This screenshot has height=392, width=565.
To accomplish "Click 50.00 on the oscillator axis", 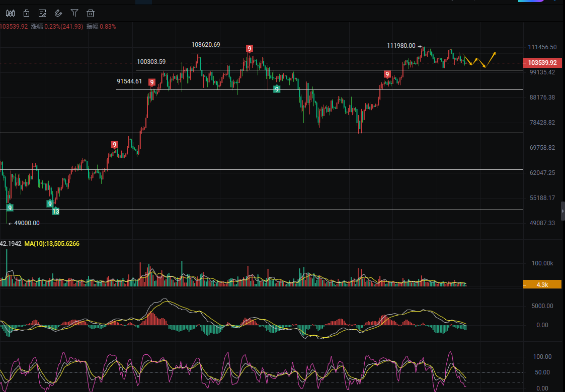I will tap(542, 372).
